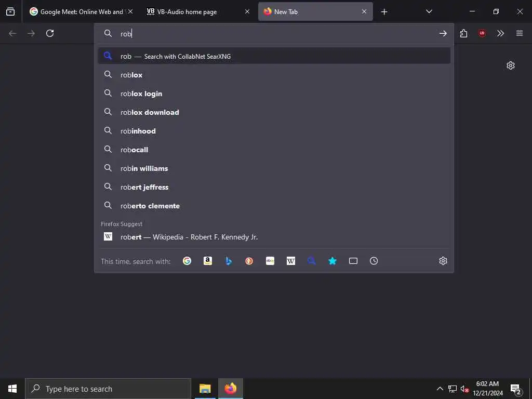Search this time with CollabNet SearXNG icon
Image resolution: width=532 pixels, height=399 pixels.
point(312,261)
